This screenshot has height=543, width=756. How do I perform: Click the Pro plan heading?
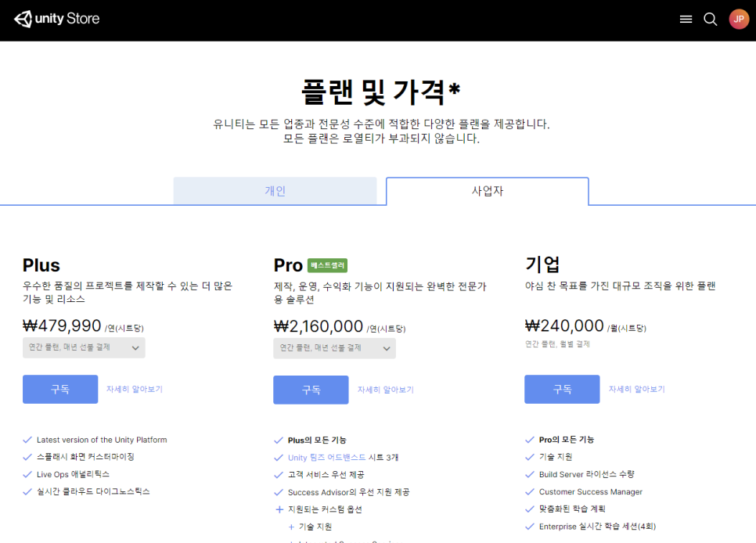point(288,265)
